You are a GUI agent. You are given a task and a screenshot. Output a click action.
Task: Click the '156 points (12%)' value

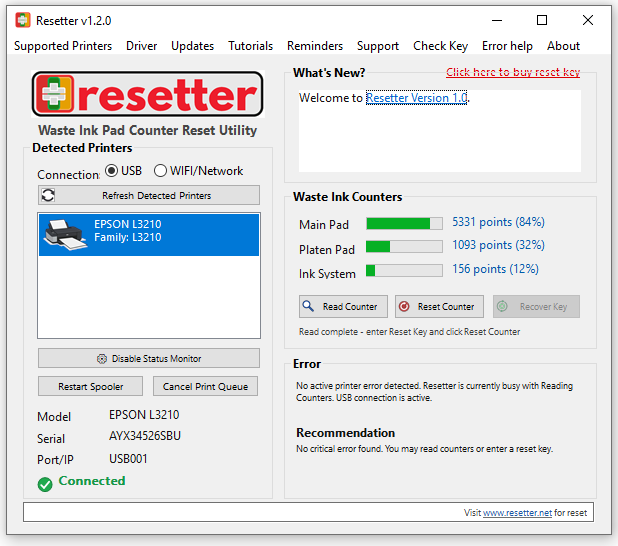[495, 269]
